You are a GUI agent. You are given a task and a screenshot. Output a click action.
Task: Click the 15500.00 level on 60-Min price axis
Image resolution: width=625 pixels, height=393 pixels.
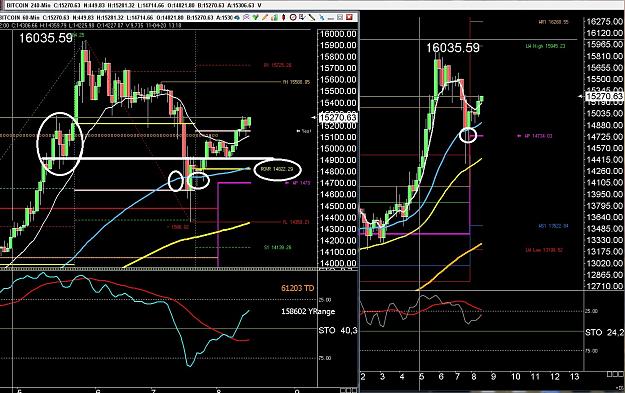tap(338, 91)
